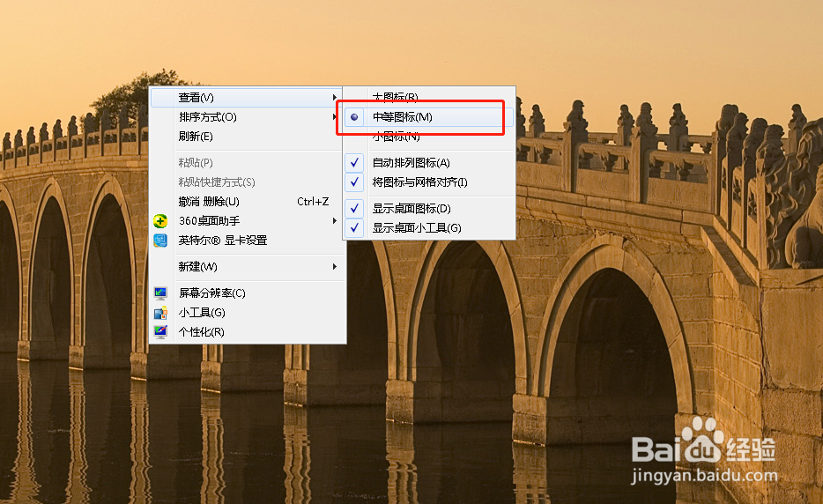Image resolution: width=823 pixels, height=504 pixels.
Task: Expand the arrow next to 查看(V)
Action: (x=334, y=98)
